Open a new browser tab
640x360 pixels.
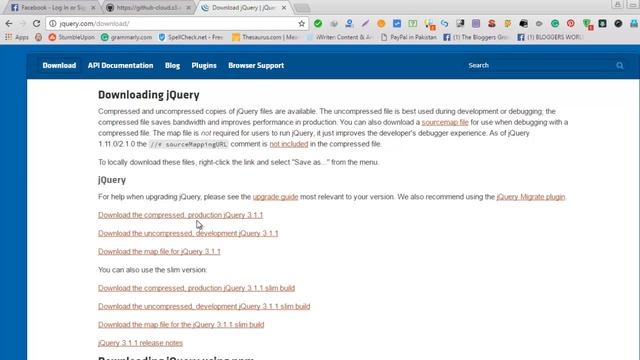302,8
